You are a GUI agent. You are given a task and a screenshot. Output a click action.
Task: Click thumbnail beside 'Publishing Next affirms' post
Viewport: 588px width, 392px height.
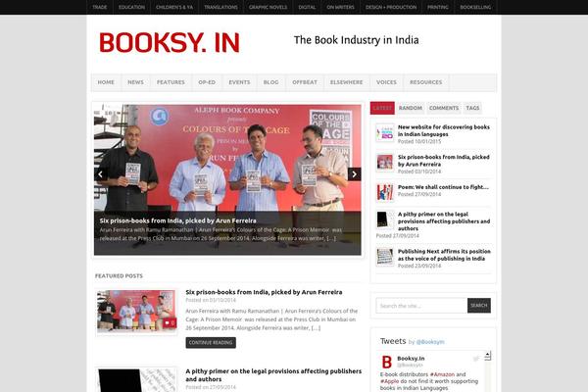pyautogui.click(x=385, y=257)
